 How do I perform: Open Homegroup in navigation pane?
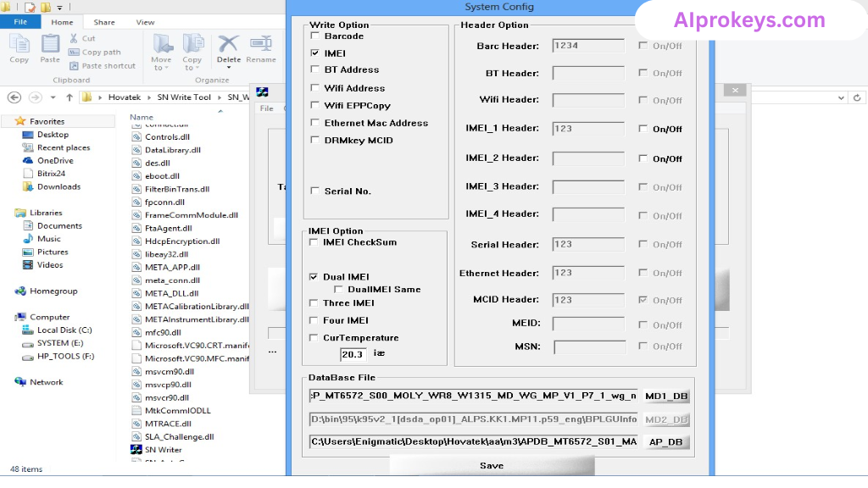tap(53, 291)
